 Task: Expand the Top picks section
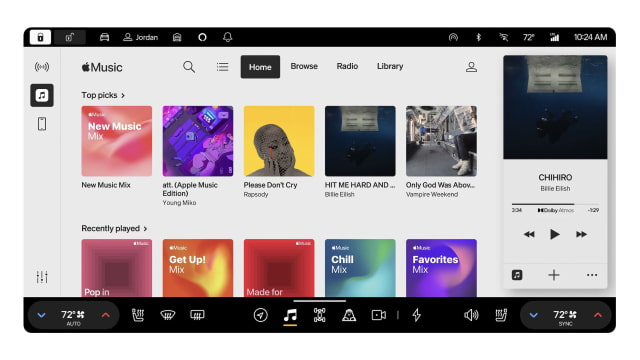pos(103,95)
